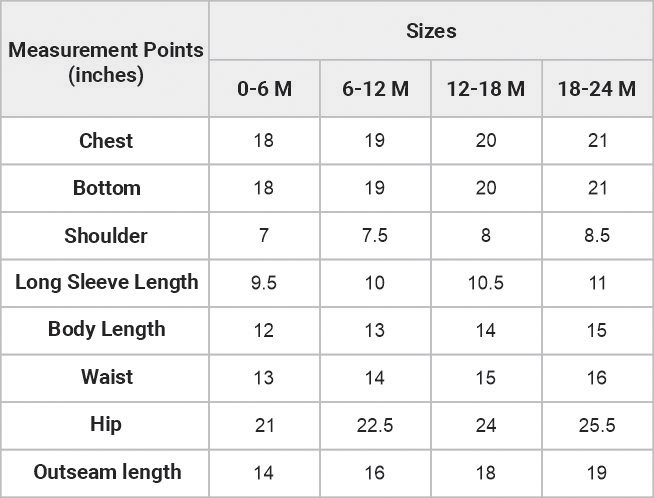
Task: Click the Hip value 22.5 cell
Action: (375, 426)
